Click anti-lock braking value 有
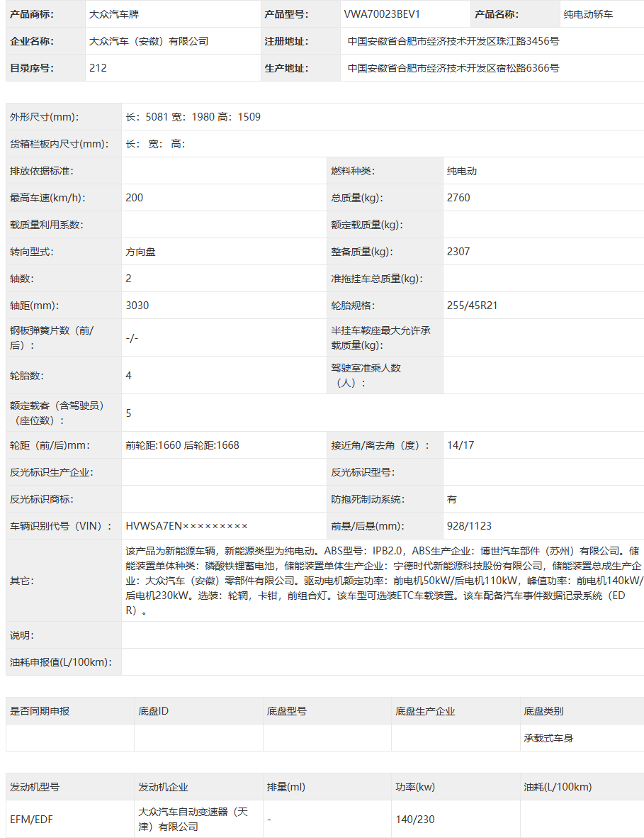644x838 pixels. click(x=452, y=499)
